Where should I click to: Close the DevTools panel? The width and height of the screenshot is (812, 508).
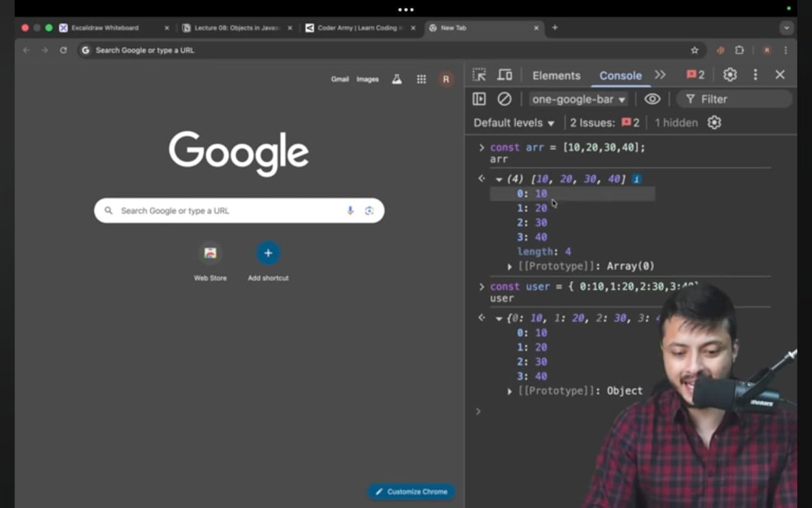(x=780, y=75)
